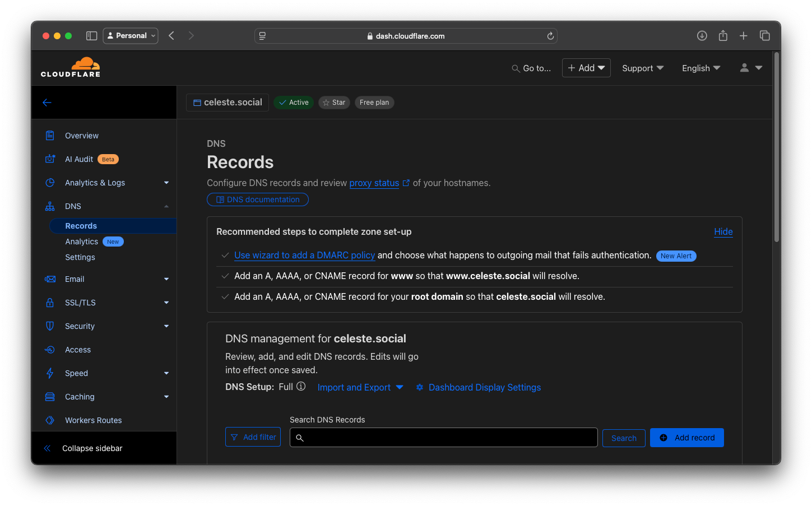Click the Add record button
This screenshot has height=506, width=812.
pos(687,438)
